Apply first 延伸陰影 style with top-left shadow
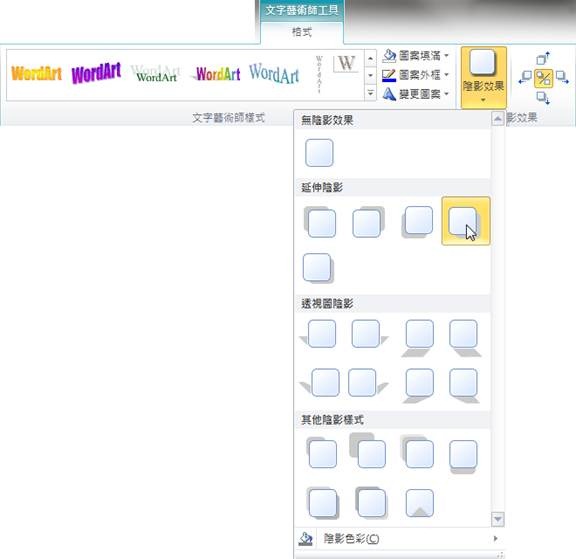576x559 pixels. tap(319, 222)
